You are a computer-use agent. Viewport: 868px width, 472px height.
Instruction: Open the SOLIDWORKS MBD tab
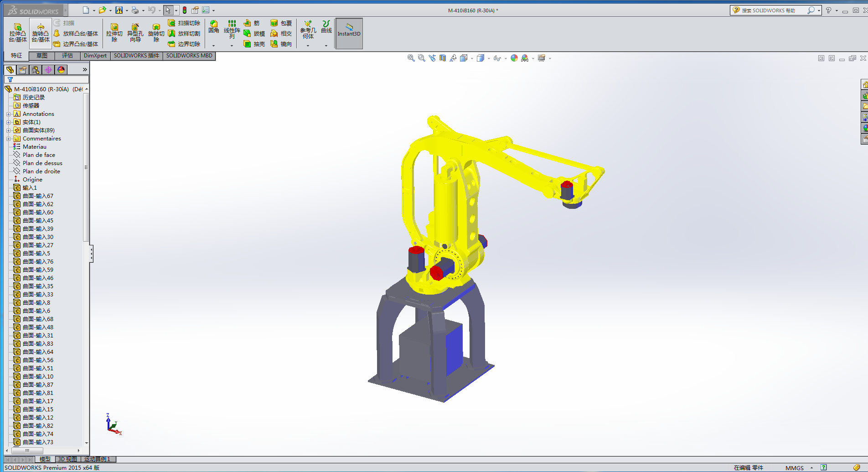coord(189,56)
